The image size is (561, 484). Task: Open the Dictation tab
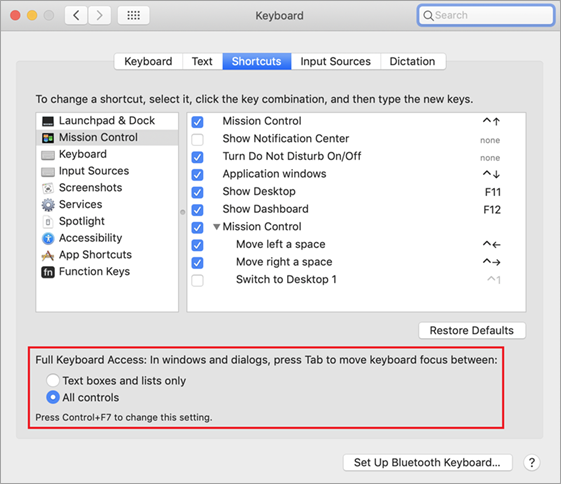pos(413,62)
